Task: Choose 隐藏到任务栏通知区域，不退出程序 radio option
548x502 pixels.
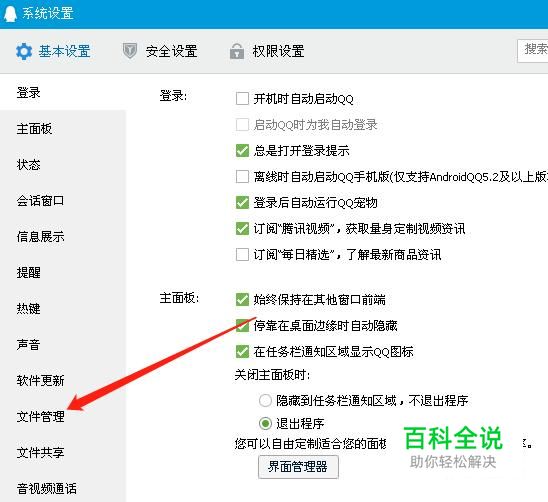Action: tap(265, 400)
